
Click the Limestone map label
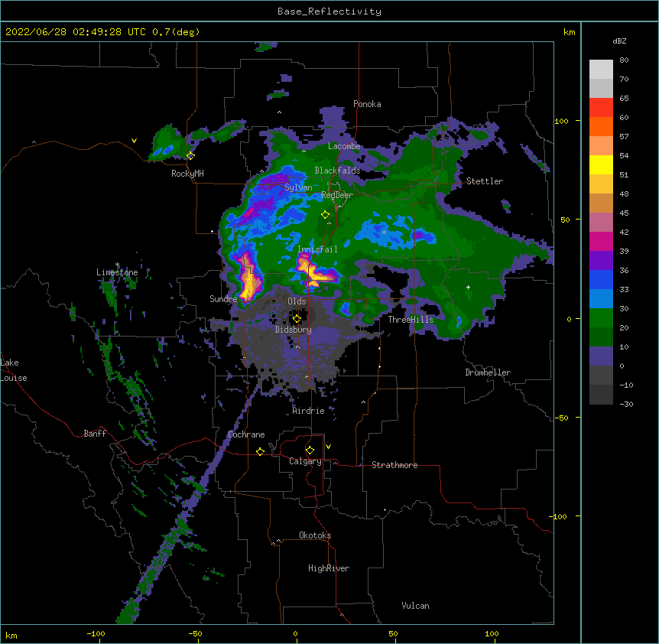pyautogui.click(x=117, y=272)
